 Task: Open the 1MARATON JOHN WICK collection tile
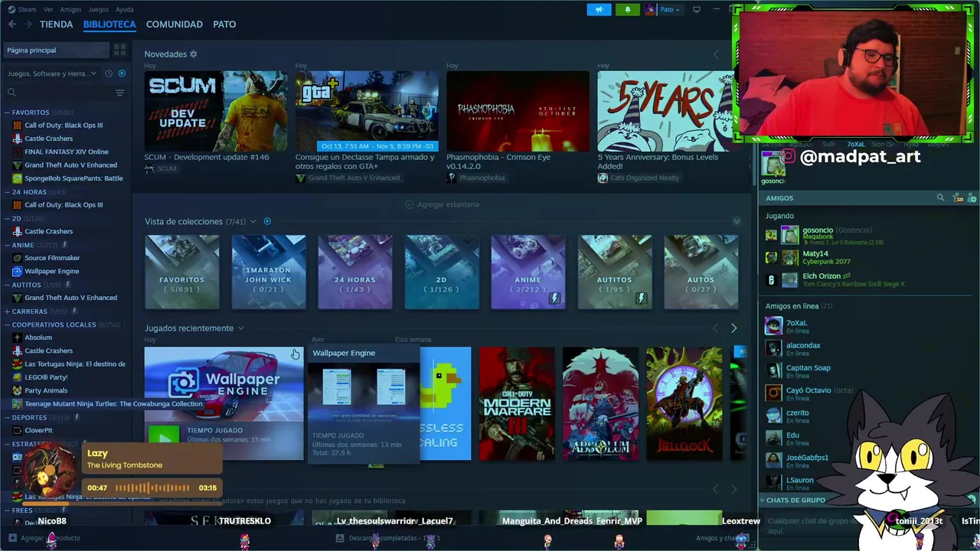(268, 272)
